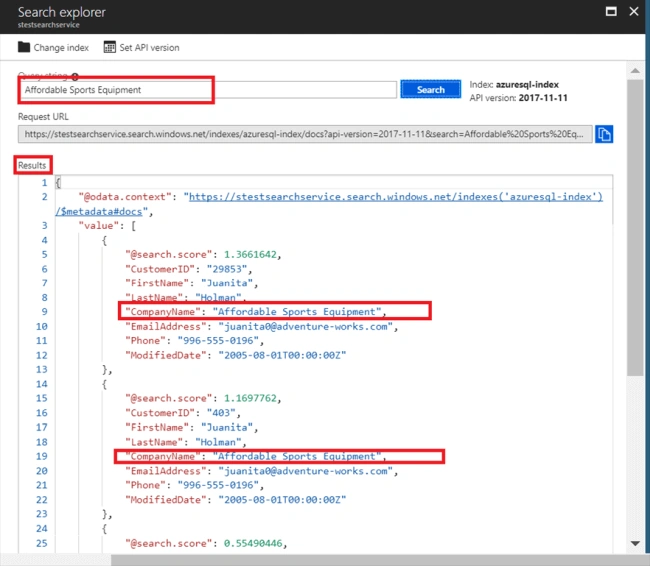Click CompanyName text on line 19
The image size is (650, 566).
pyautogui.click(x=256, y=457)
